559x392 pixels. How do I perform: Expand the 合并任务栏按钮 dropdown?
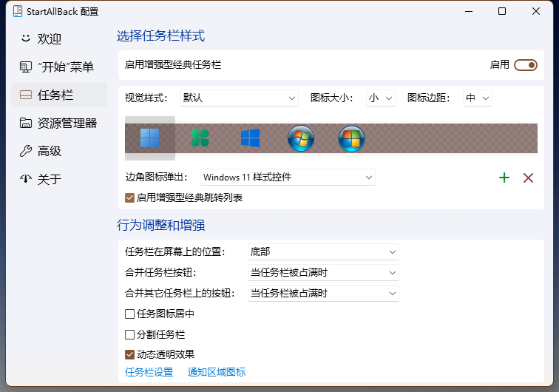[x=323, y=272]
